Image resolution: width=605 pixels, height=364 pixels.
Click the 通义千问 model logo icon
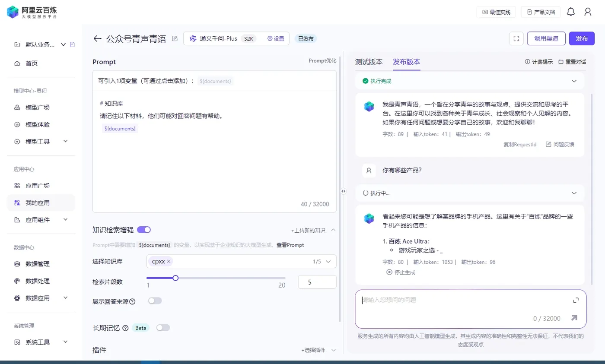click(193, 38)
